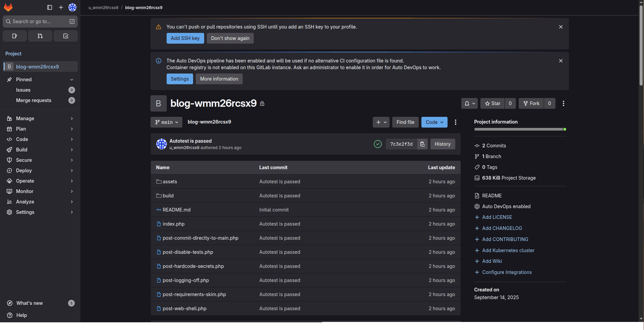644x330 pixels.
Task: Collapse the Pinned sidebar section
Action: (72, 80)
